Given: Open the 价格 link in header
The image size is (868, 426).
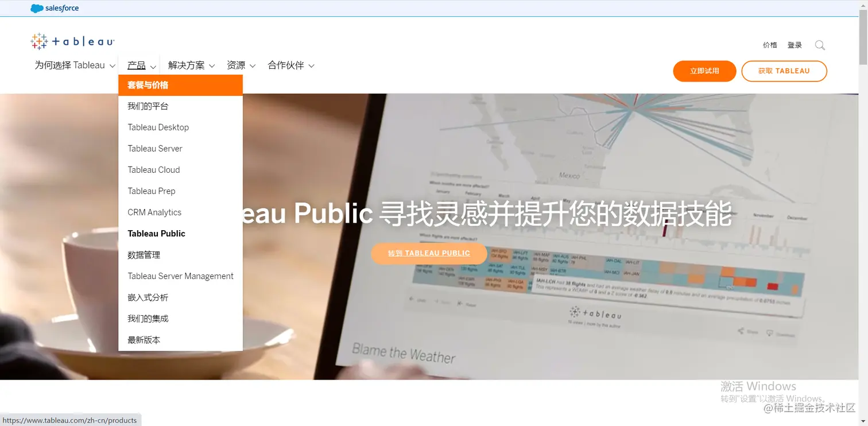Looking at the screenshot, I should coord(770,45).
